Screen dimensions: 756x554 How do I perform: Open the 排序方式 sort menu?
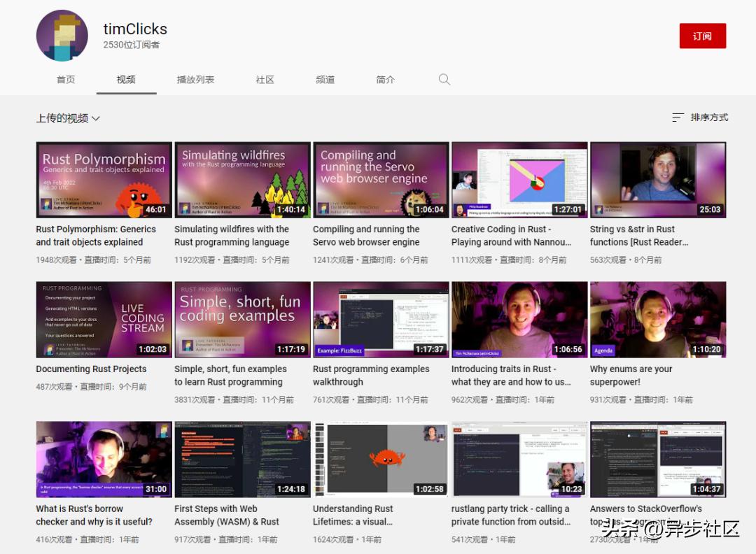709,118
